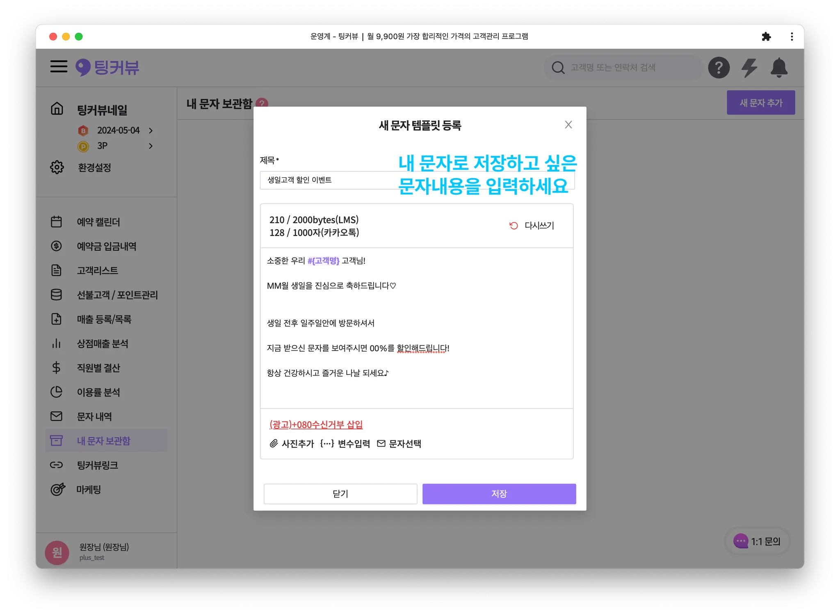Open the help question mark icon
This screenshot has height=616, width=840.
point(719,68)
